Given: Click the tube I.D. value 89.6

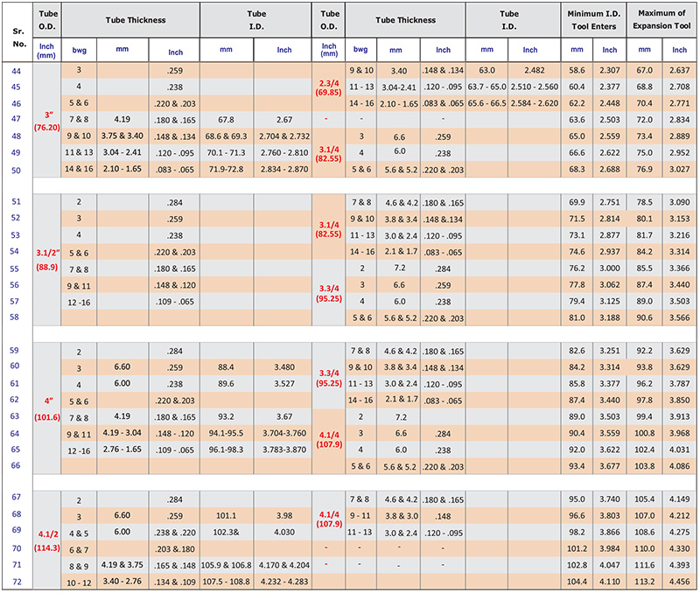Looking at the screenshot, I should point(226,384).
